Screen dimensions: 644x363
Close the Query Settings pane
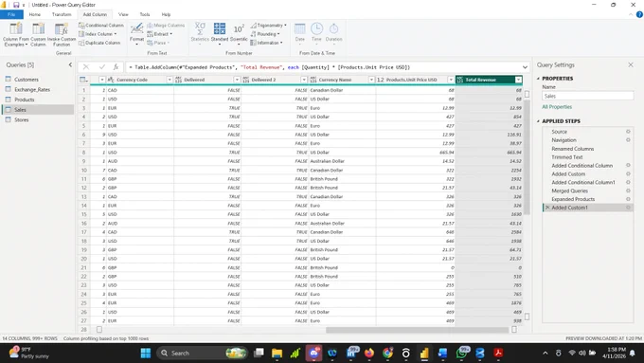tap(631, 65)
